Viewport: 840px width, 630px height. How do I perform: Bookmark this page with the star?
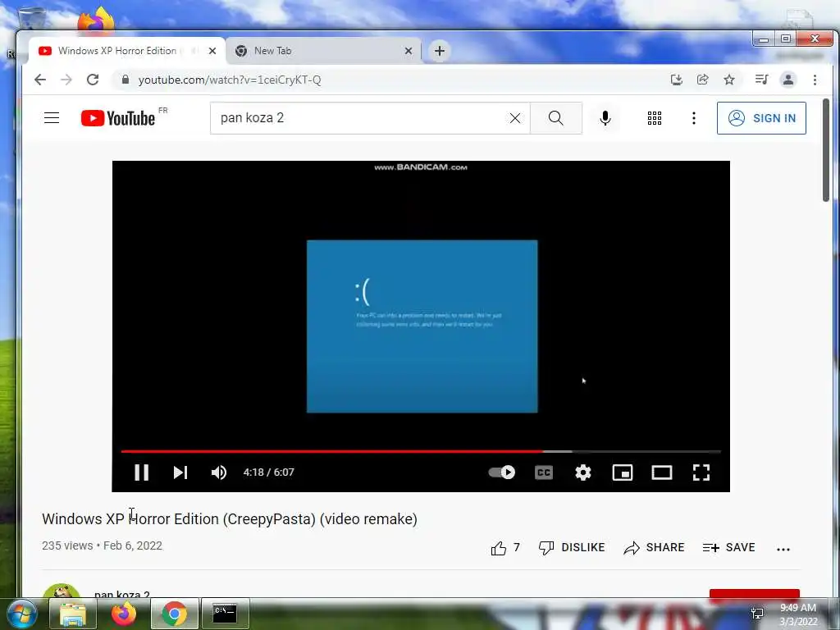click(x=729, y=80)
